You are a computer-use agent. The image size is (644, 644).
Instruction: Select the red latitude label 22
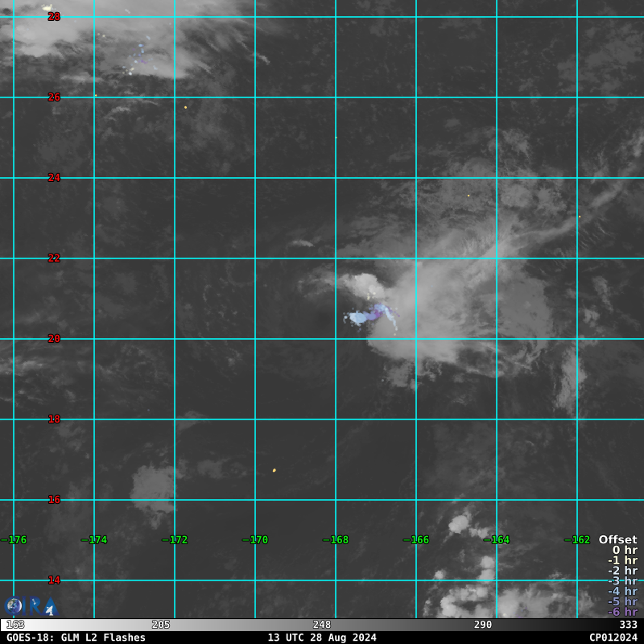pyautogui.click(x=54, y=258)
